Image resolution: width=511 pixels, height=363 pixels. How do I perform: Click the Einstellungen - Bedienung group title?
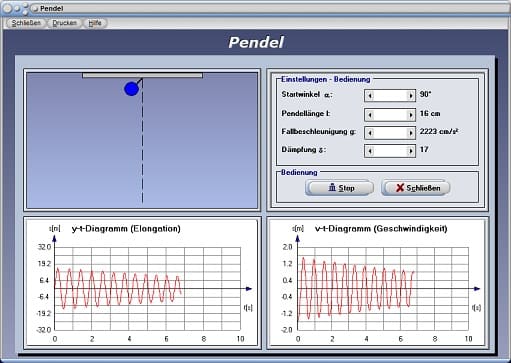pos(325,79)
